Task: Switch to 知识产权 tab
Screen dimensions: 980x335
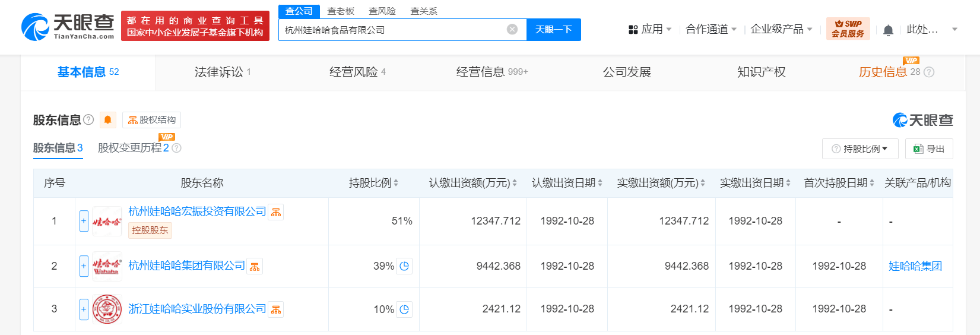Action: pos(762,72)
